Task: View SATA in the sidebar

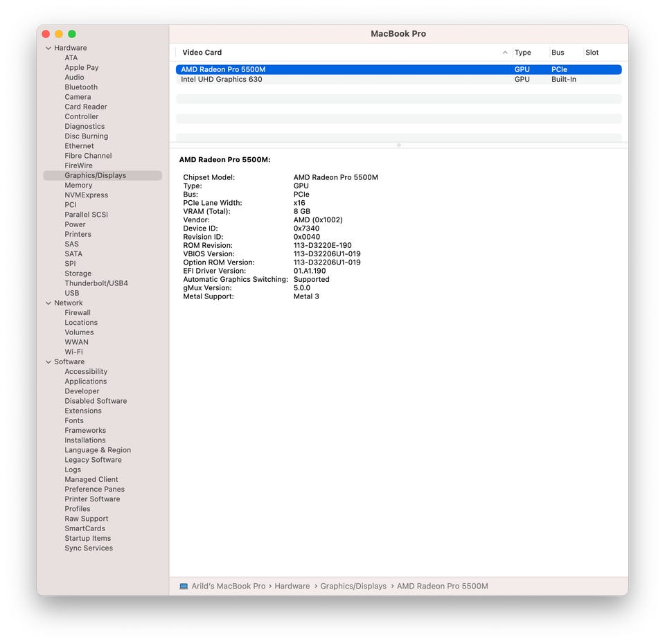Action: 73,254
